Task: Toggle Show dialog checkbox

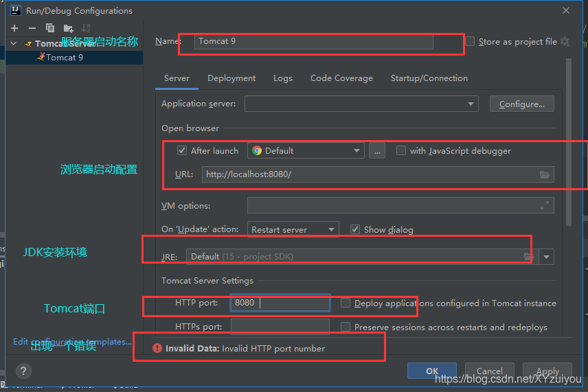Action: [x=355, y=229]
